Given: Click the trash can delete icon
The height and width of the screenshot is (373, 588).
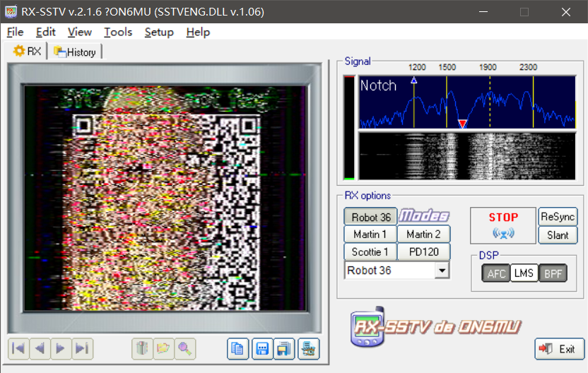Looking at the screenshot, I should click(x=142, y=349).
